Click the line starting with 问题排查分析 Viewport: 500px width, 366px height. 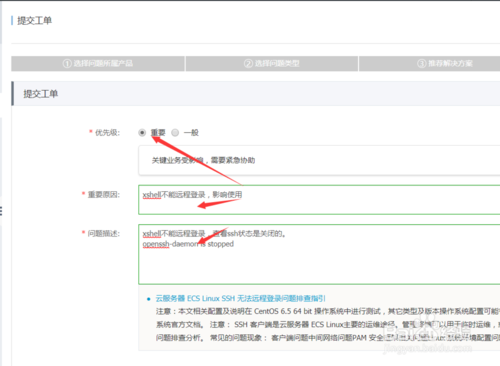point(328,338)
